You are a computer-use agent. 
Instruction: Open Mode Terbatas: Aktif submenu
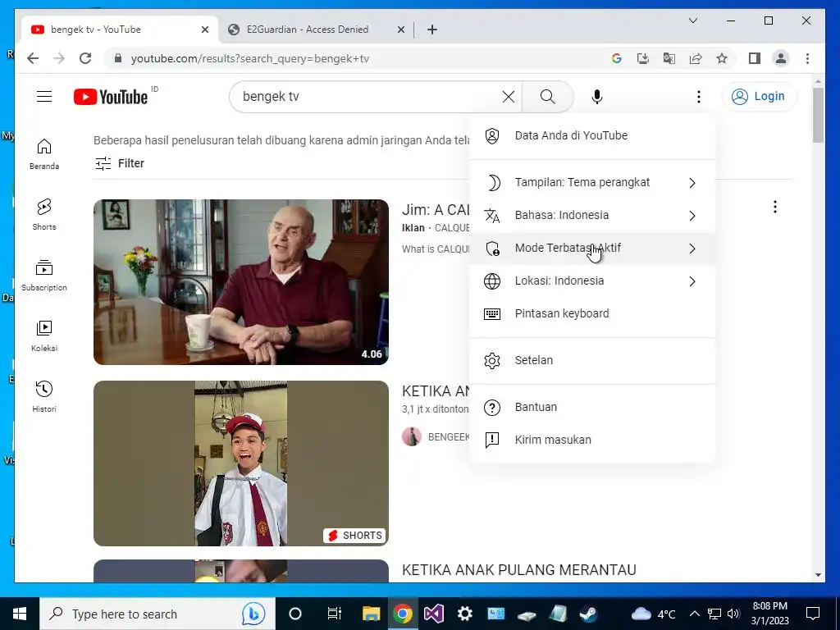coord(592,249)
